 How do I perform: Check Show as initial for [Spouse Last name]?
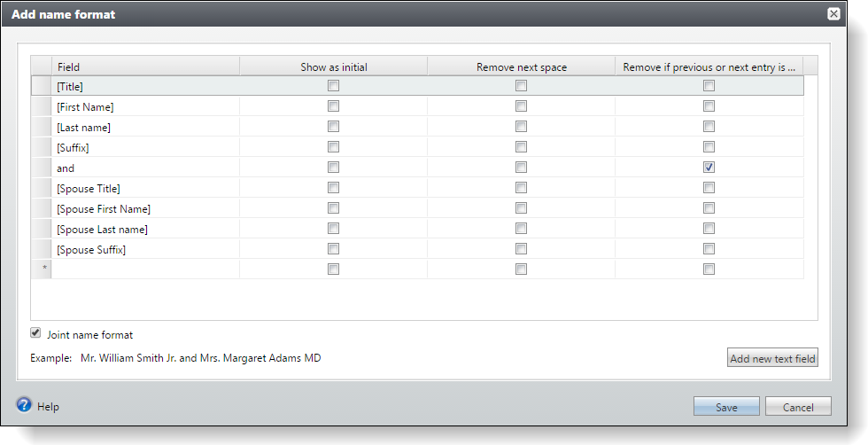(x=333, y=229)
